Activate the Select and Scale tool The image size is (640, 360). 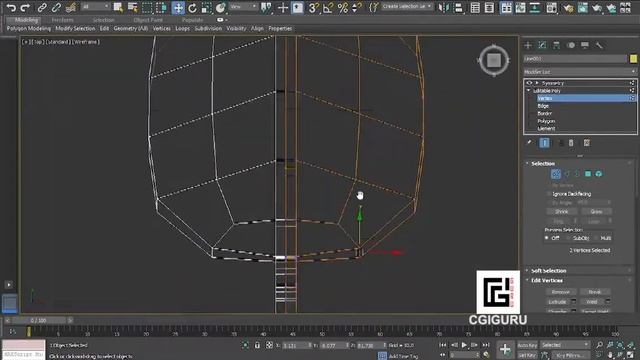[x=207, y=7]
